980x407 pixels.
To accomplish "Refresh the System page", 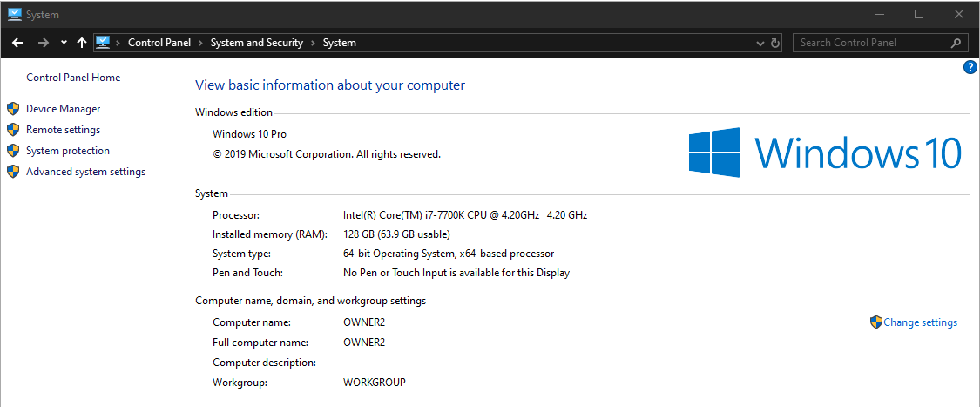I will (775, 43).
